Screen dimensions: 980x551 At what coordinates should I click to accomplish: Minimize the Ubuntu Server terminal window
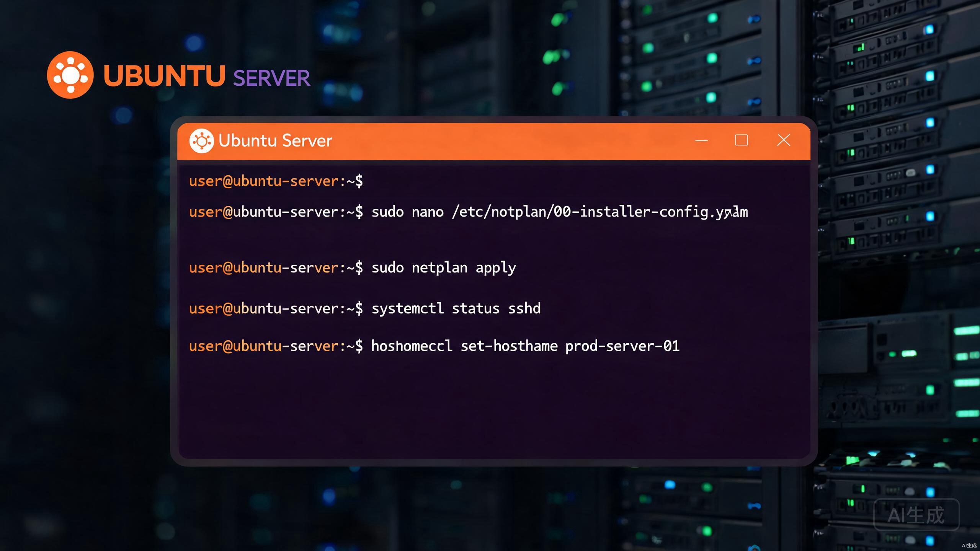click(701, 140)
